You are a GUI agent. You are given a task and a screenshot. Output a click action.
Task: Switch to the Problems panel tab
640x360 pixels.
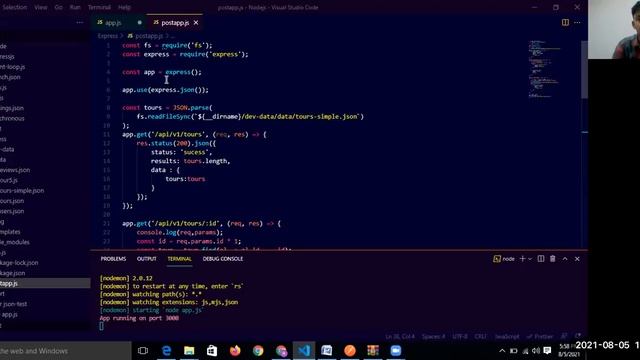[113, 259]
